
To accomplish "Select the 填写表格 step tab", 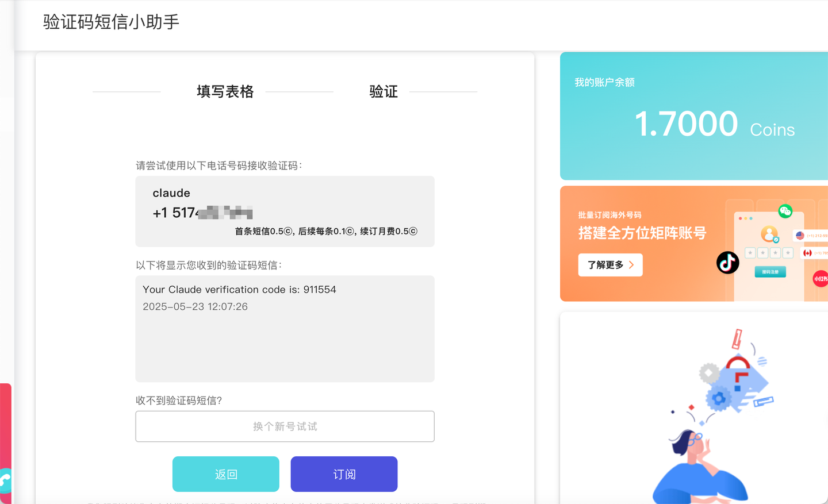I will 225,91.
